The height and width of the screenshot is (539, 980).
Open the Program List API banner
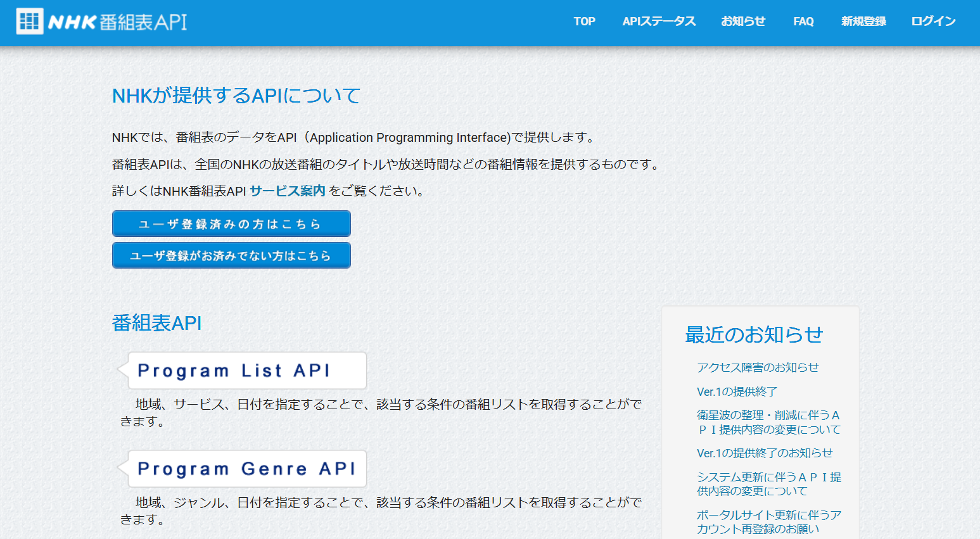(x=242, y=371)
